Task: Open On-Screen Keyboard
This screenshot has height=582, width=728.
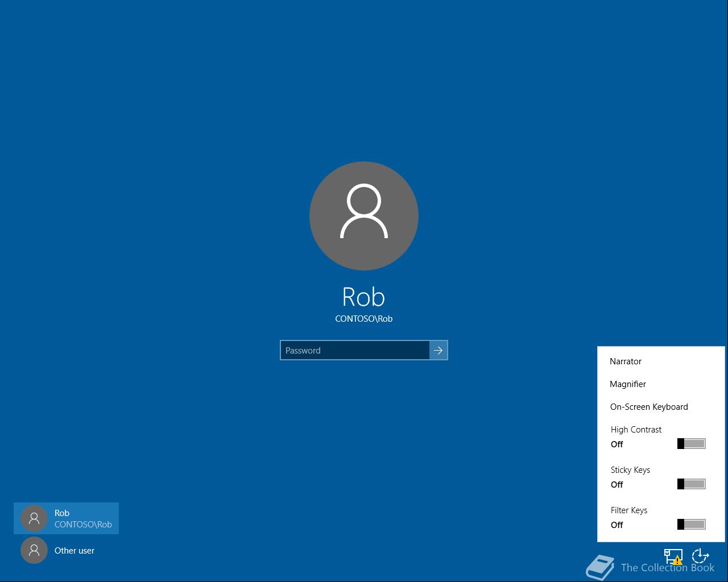Action: click(649, 407)
